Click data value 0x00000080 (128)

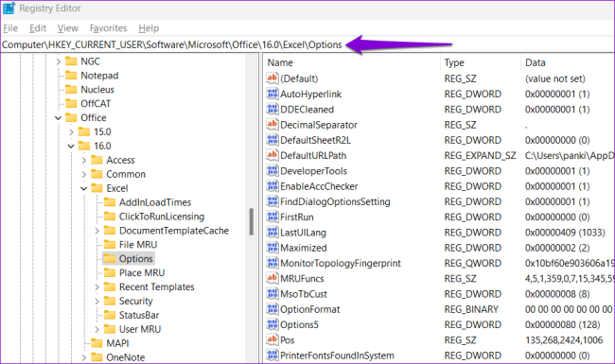(562, 324)
